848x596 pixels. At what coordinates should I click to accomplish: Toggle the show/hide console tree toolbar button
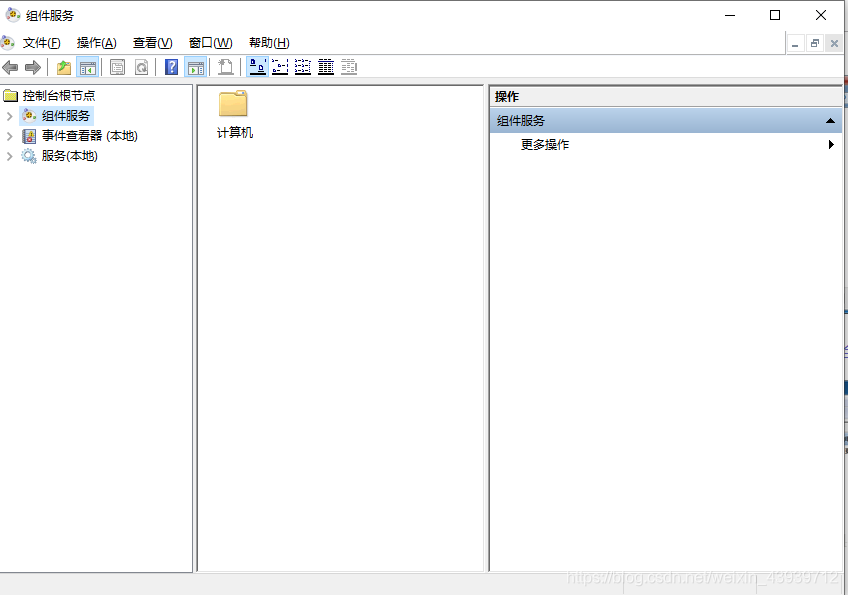click(88, 68)
